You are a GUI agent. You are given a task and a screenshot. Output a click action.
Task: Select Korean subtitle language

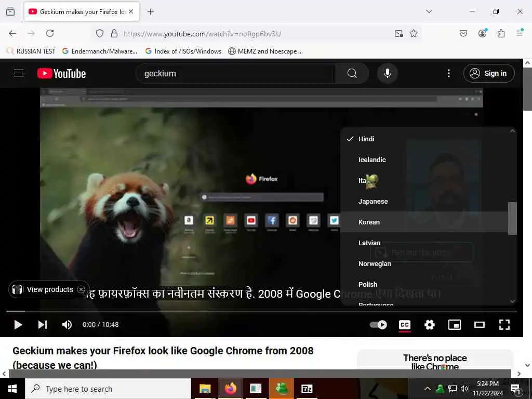(x=424, y=222)
